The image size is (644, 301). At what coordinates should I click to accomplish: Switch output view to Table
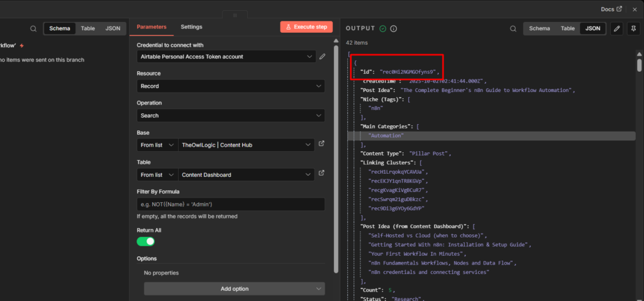pyautogui.click(x=567, y=28)
